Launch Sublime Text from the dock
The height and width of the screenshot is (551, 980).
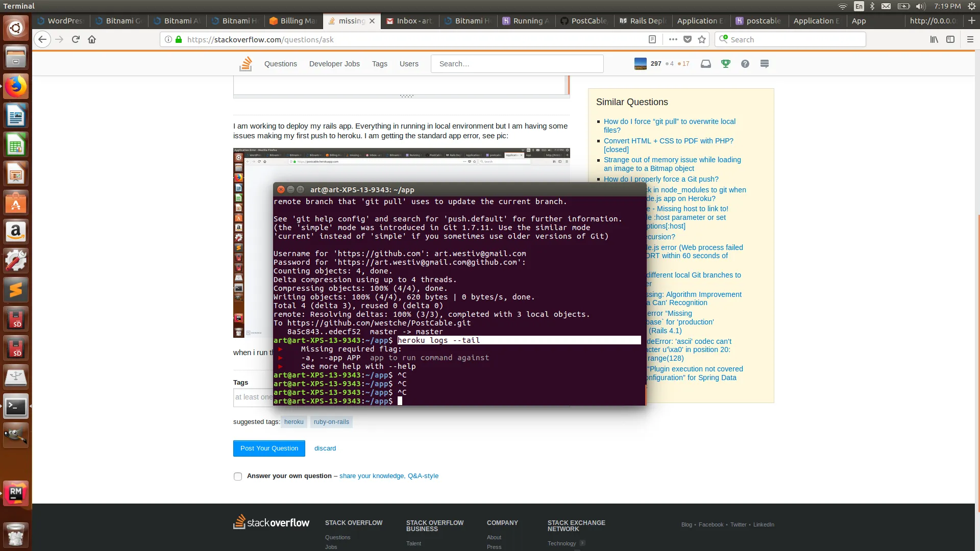[x=16, y=290]
